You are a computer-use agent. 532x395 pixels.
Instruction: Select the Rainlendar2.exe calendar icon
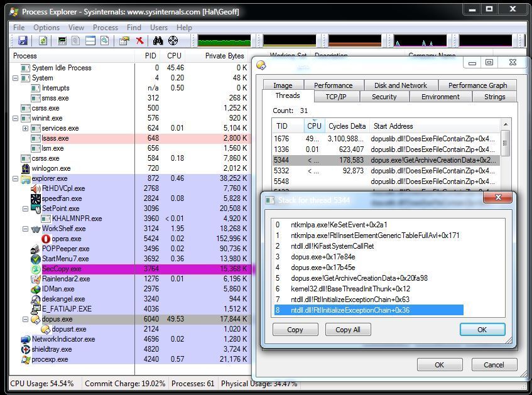pos(36,279)
